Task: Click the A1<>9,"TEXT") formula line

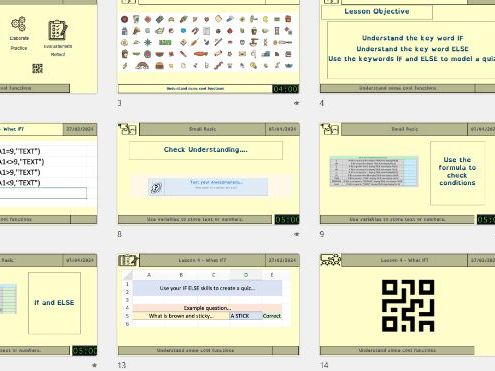Action: tap(22, 162)
